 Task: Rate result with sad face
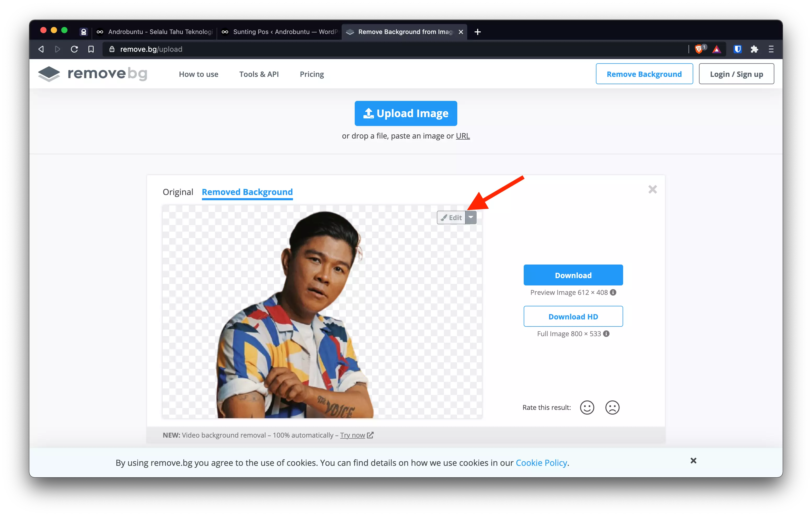612,407
